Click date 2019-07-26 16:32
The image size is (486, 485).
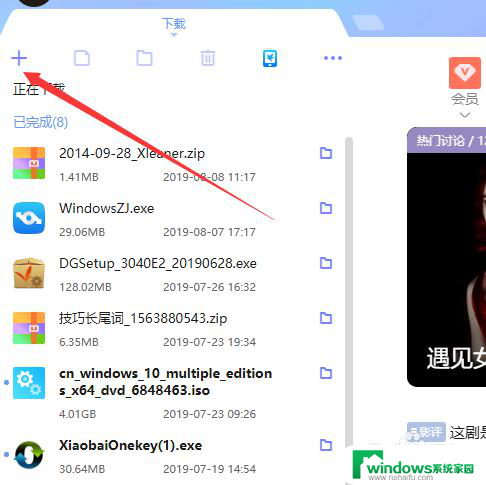pyautogui.click(x=209, y=287)
